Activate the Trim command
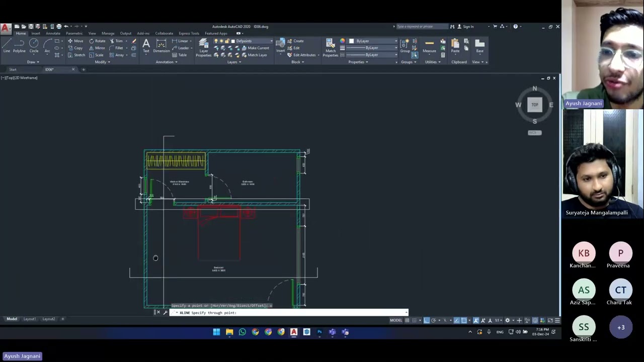644x362 pixels. point(117,41)
